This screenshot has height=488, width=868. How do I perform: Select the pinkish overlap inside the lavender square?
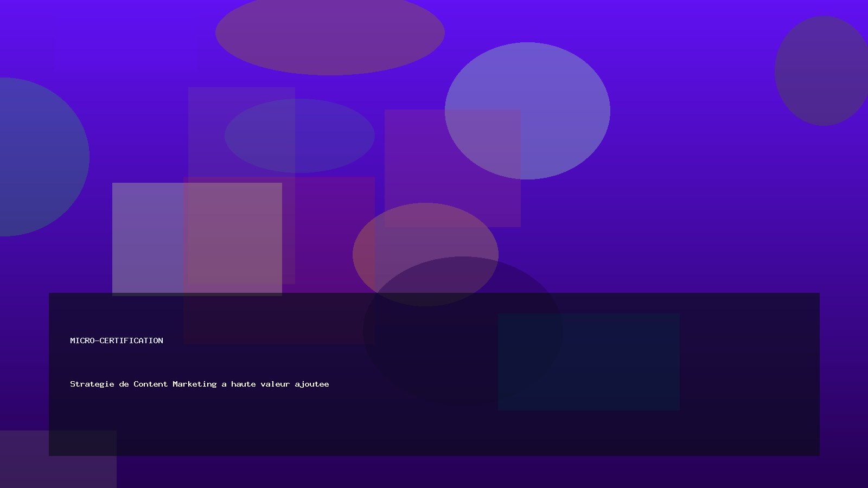[233, 233]
